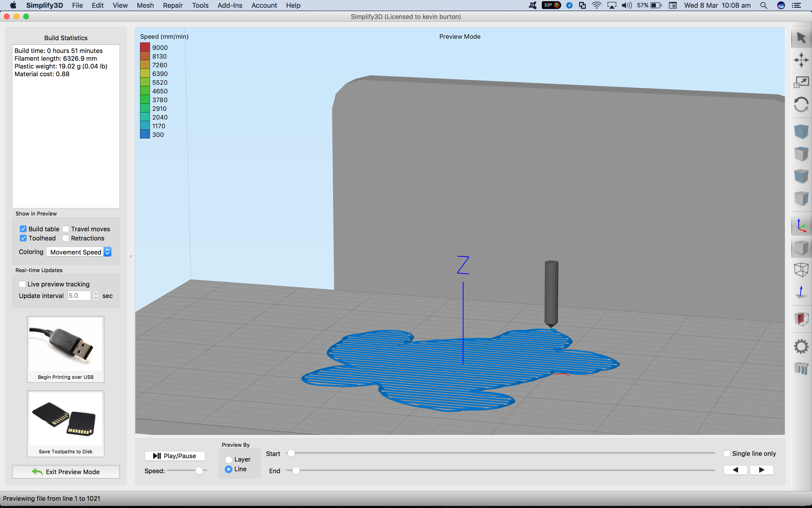Select the normal selection arrow tool
812x508 pixels.
[801, 38]
